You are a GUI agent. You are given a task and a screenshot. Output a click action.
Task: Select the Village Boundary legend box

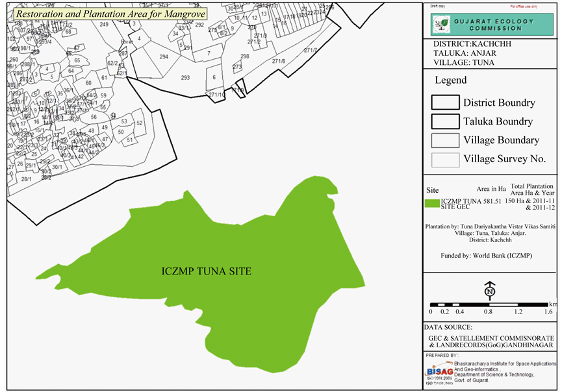(x=445, y=140)
